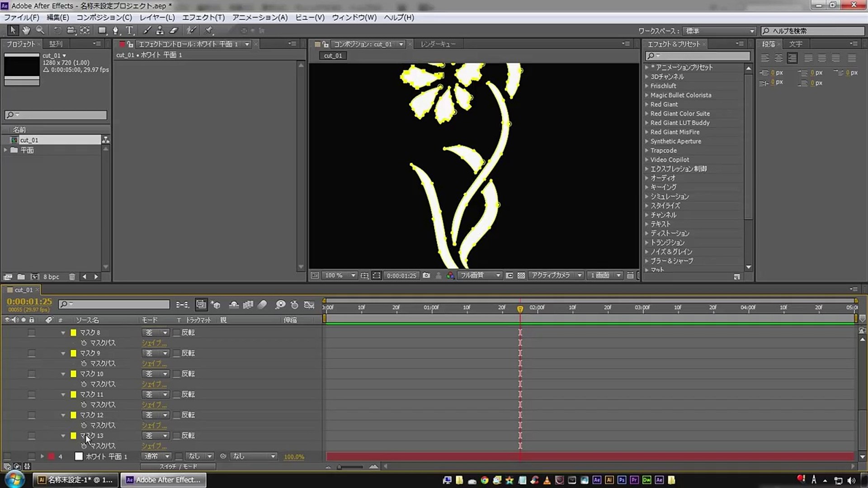This screenshot has width=868, height=488.
Task: Click the 8 bpc color depth button
Action: click(x=51, y=277)
